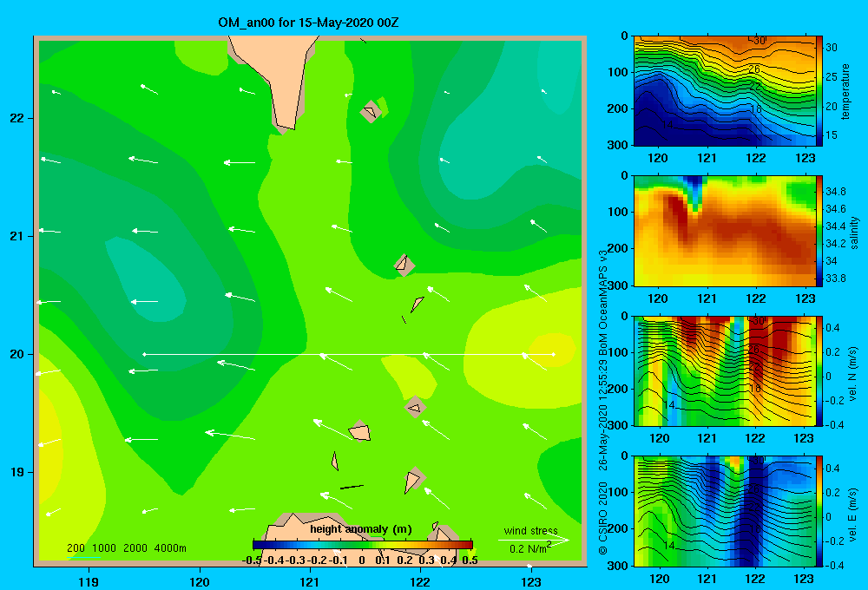Click the temperature color scale bar
The height and width of the screenshot is (590, 868).
819,91
